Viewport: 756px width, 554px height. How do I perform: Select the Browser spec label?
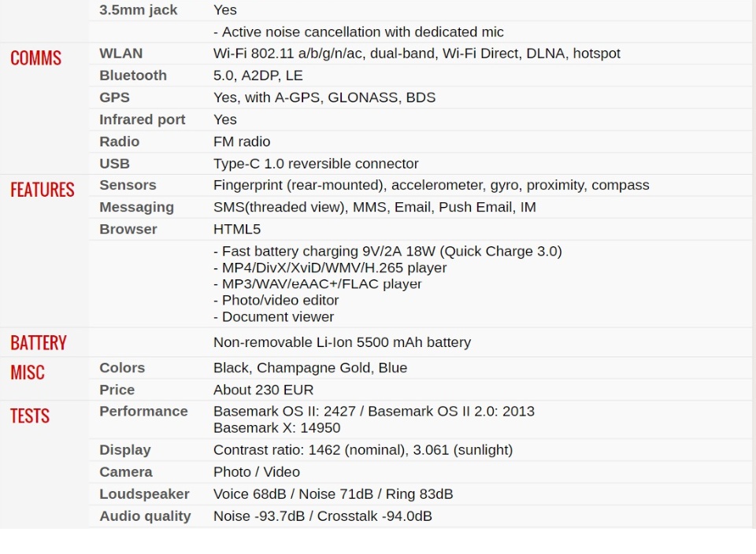128,229
